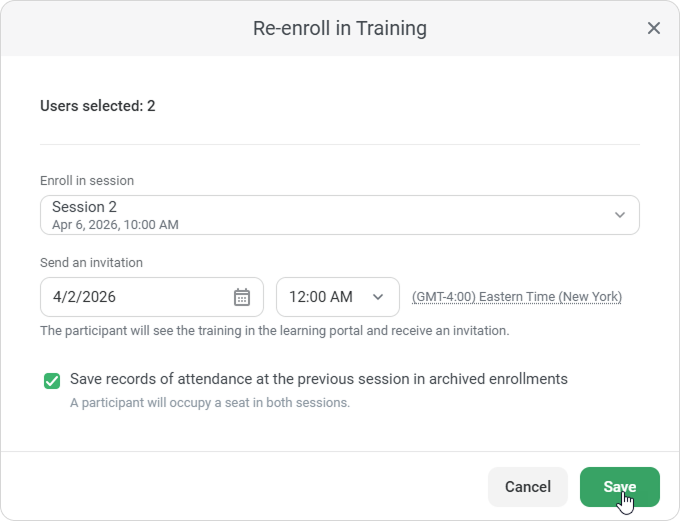
Task: Click the 'Session 2' name in selector
Action: [x=84, y=207]
